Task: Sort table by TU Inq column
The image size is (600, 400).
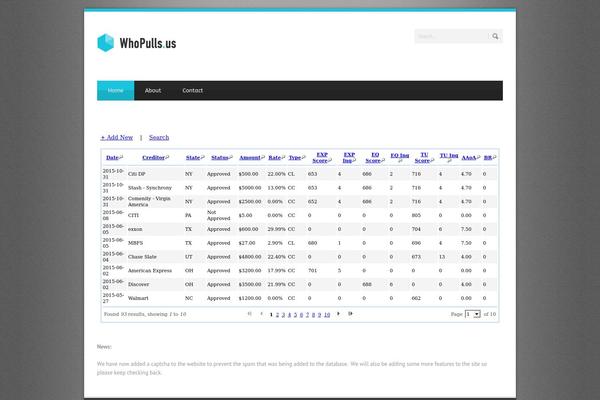Action: (449, 155)
